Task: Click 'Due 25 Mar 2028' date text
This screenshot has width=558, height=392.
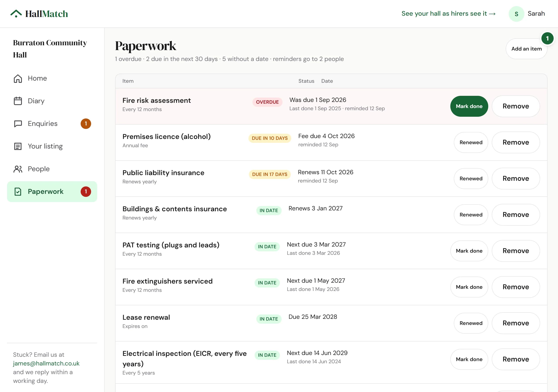Action: click(x=313, y=317)
